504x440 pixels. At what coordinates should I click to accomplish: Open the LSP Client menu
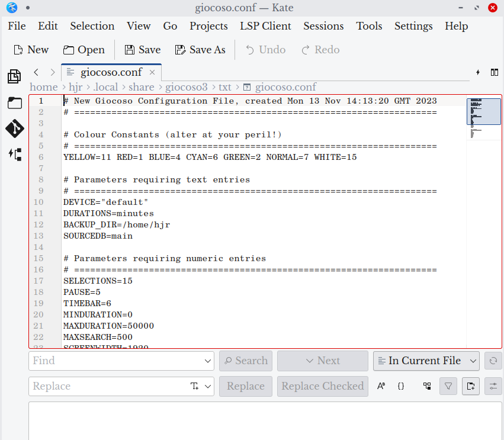click(265, 26)
